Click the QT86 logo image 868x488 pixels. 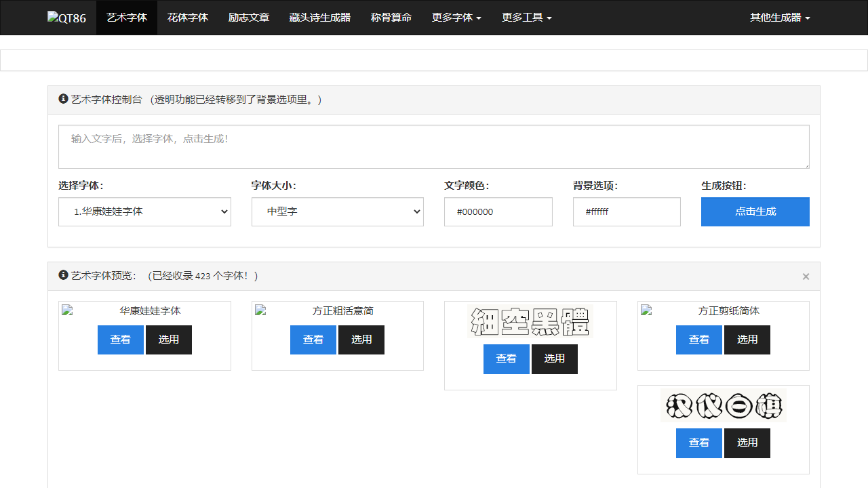[66, 18]
